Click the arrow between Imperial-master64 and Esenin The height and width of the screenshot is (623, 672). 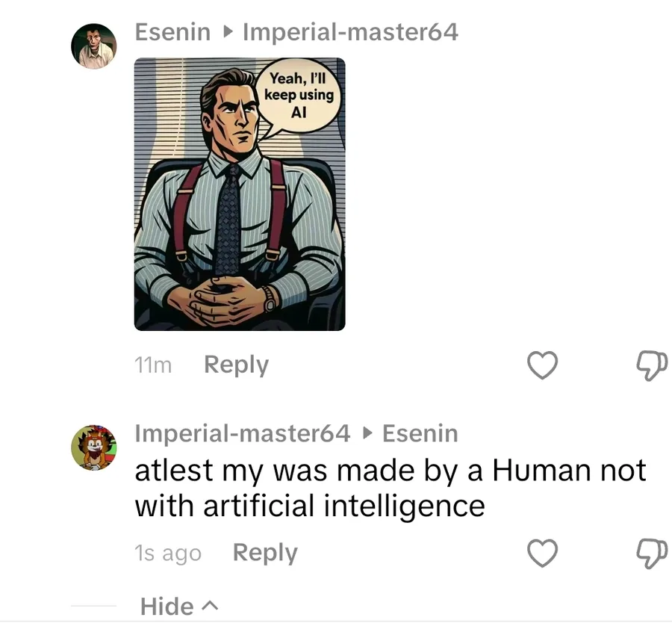(x=367, y=433)
